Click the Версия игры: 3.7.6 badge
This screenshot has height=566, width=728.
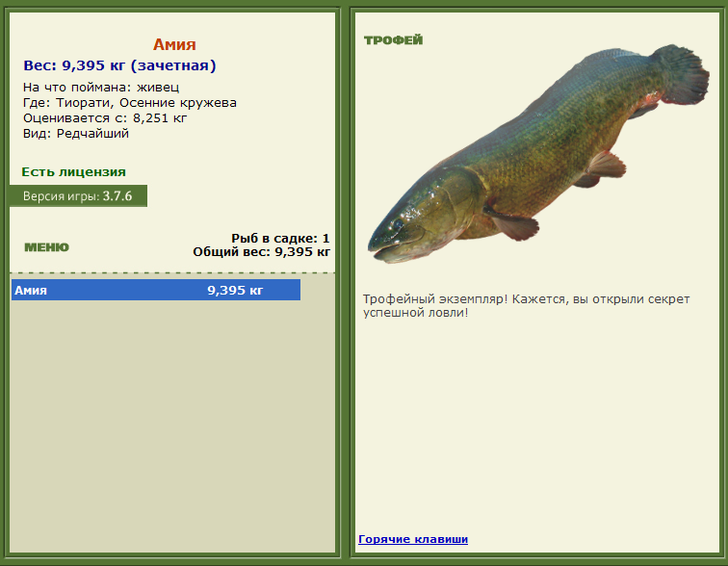pos(78,196)
